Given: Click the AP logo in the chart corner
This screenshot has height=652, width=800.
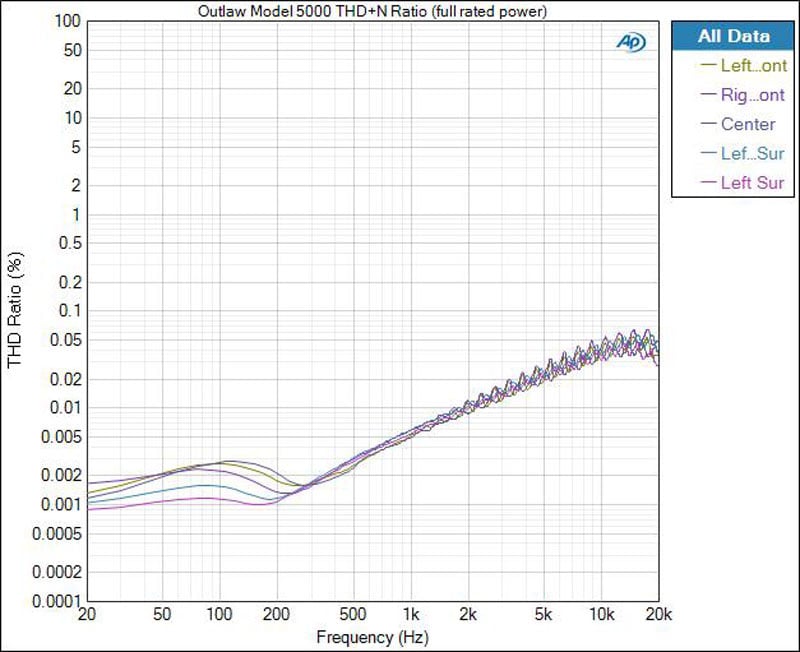Looking at the screenshot, I should [x=630, y=41].
